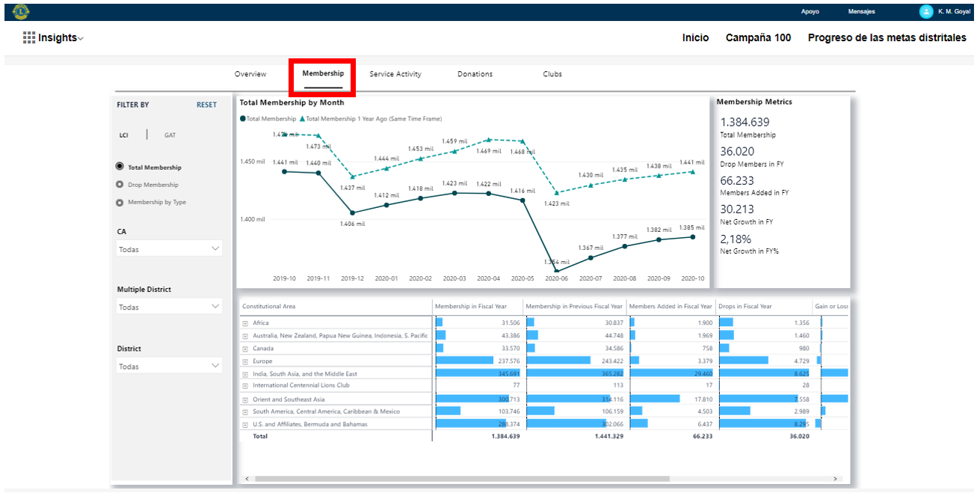
Task: Expand the Africa row plus icon
Action: click(245, 323)
